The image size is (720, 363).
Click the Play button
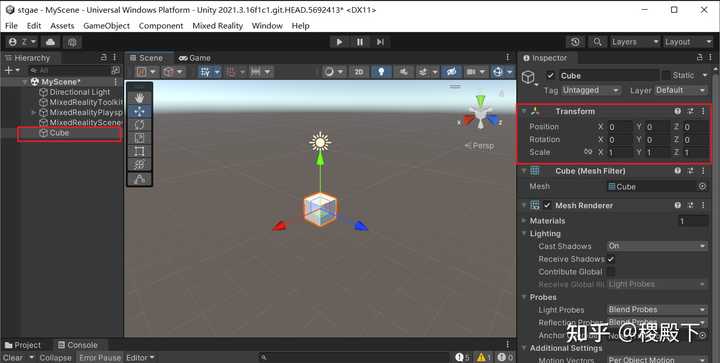(339, 42)
